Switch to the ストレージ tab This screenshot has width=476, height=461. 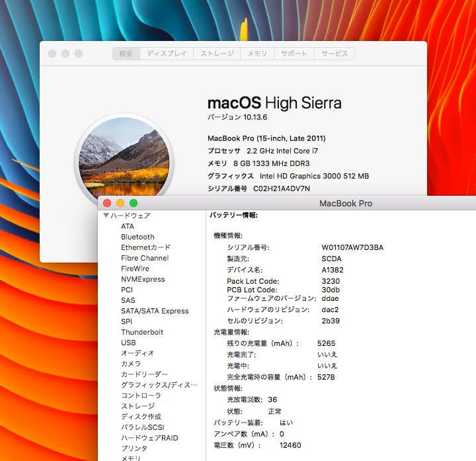(217, 54)
